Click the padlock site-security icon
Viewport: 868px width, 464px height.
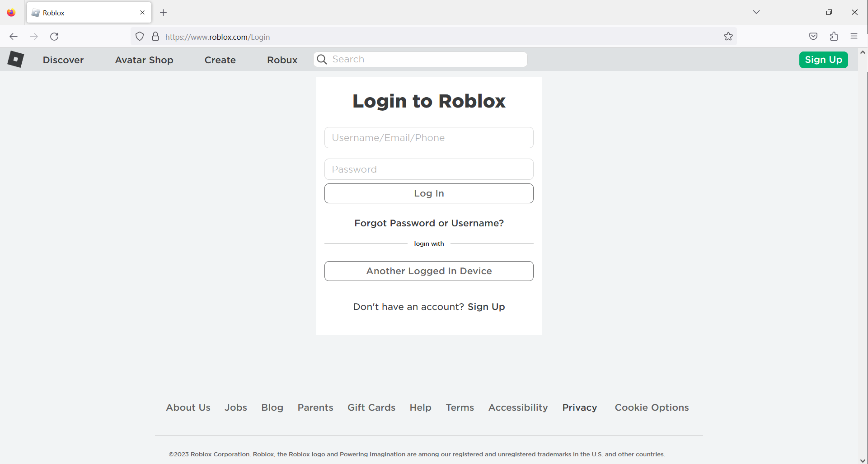point(155,36)
